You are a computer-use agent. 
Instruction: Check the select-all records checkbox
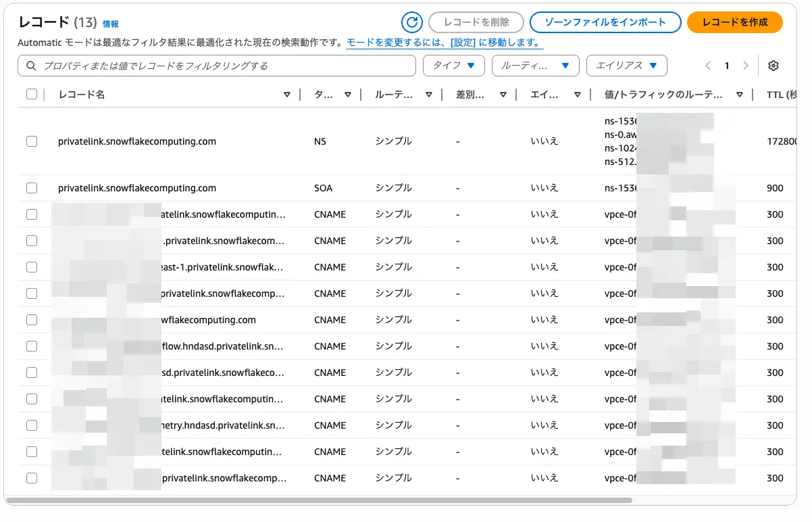coord(32,95)
